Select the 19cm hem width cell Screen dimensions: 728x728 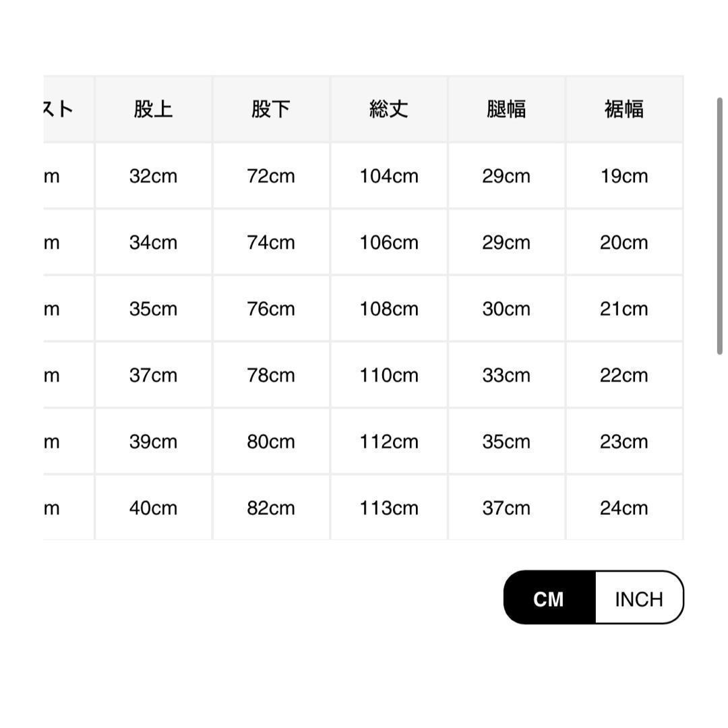pos(624,176)
